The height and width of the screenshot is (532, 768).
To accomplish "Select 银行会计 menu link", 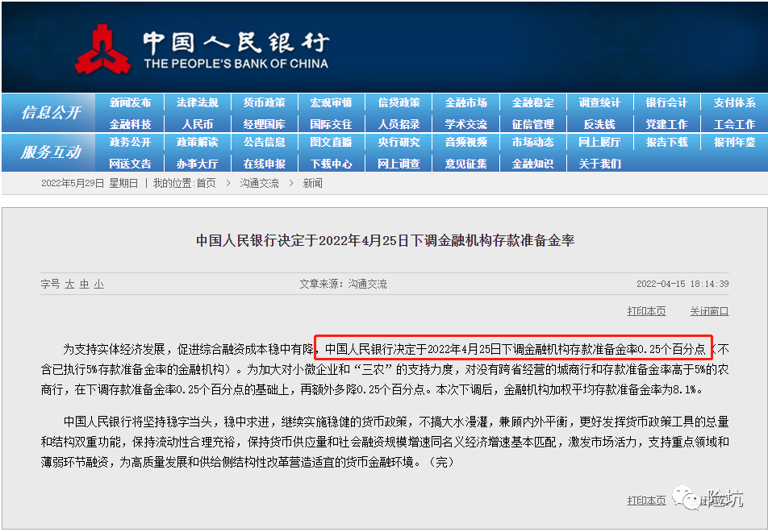I will [666, 103].
